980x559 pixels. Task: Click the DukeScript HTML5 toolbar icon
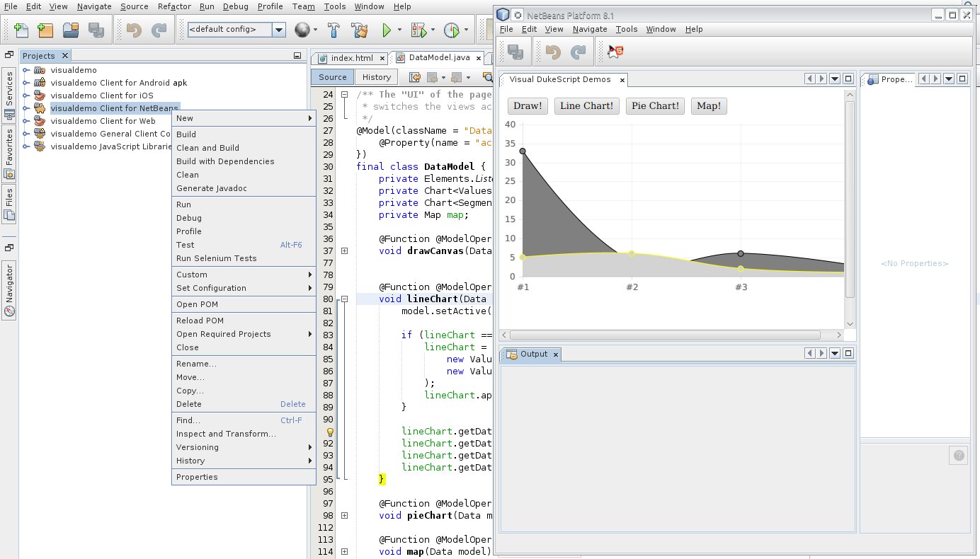pos(615,51)
